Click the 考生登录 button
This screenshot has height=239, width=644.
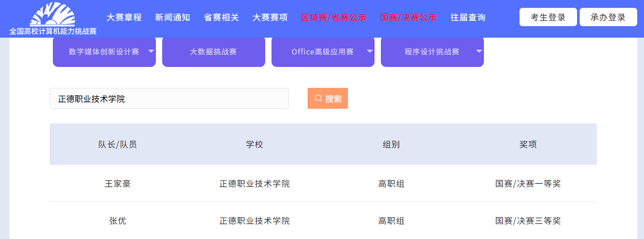coord(548,17)
